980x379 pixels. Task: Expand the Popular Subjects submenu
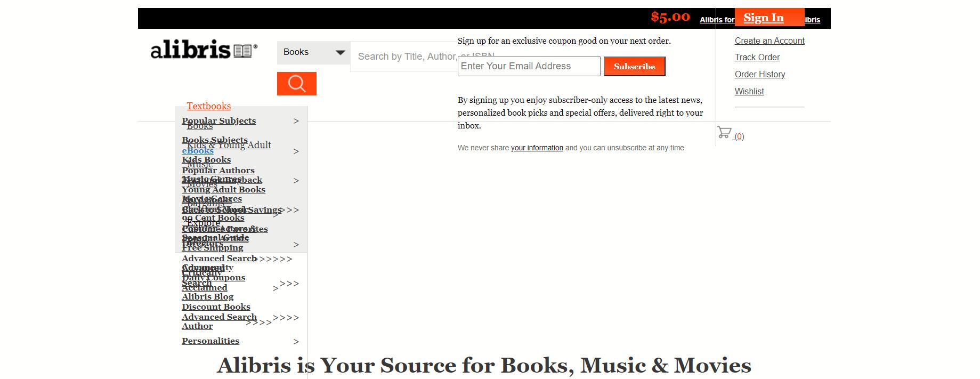point(218,121)
